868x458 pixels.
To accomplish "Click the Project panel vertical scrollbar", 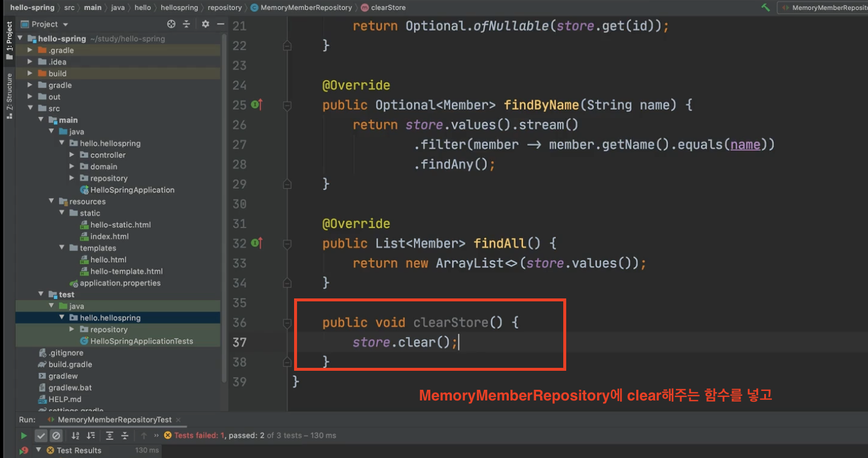I will click(224, 208).
